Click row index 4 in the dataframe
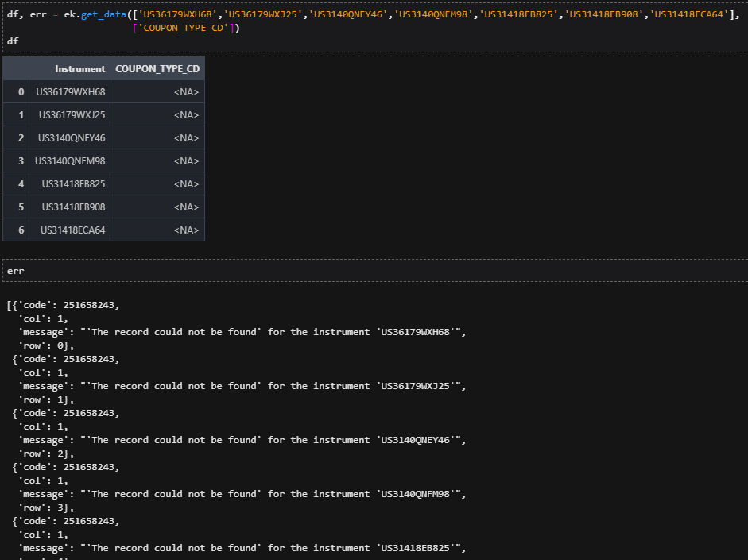The height and width of the screenshot is (560, 748). 16,184
